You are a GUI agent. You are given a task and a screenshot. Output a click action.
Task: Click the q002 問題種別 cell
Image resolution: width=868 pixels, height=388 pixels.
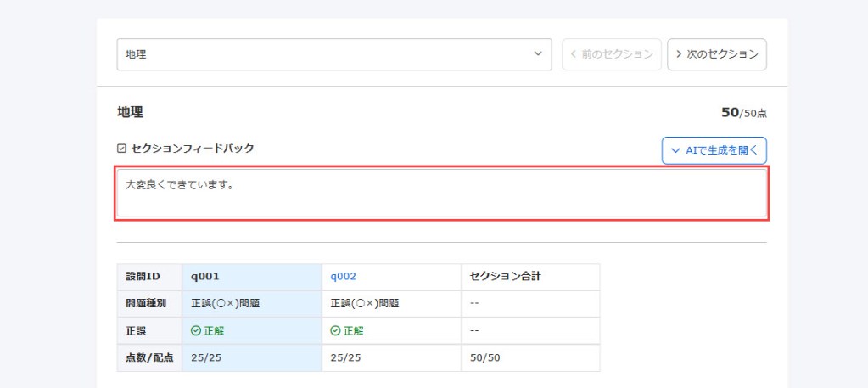pos(391,304)
